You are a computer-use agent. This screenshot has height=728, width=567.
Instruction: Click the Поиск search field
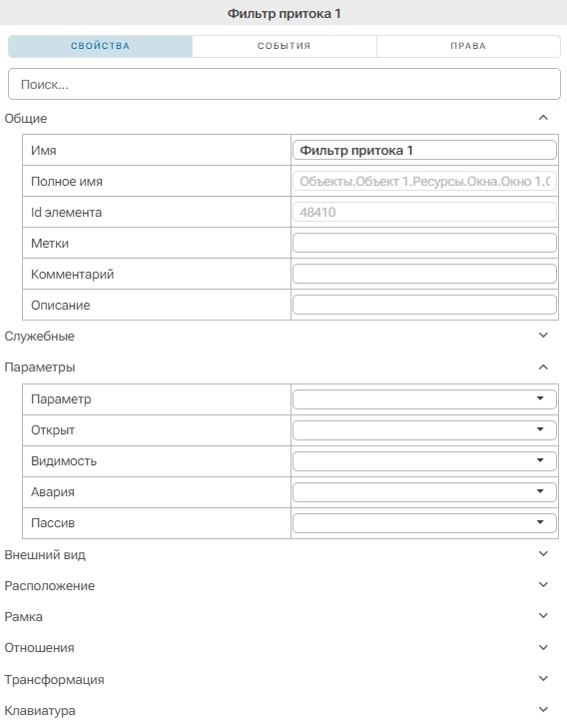[x=283, y=84]
